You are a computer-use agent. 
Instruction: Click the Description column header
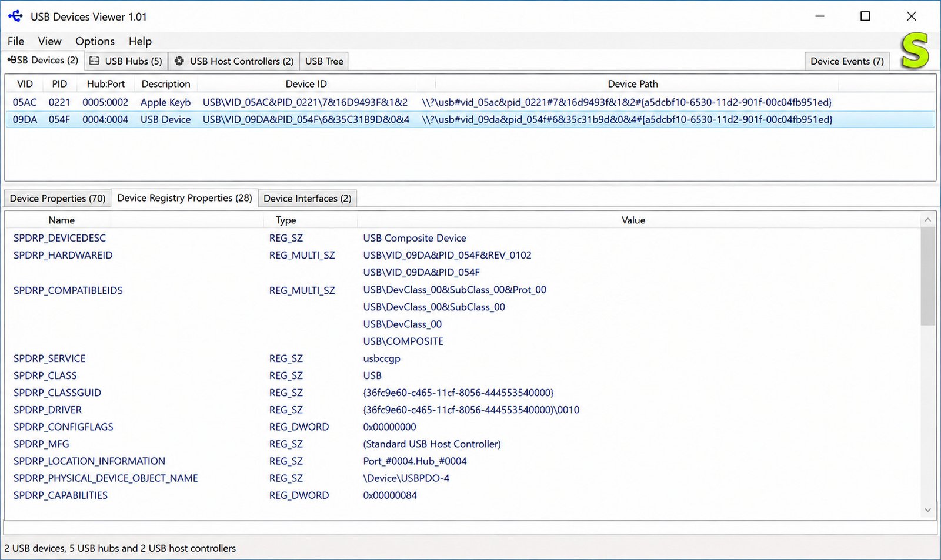(x=166, y=84)
